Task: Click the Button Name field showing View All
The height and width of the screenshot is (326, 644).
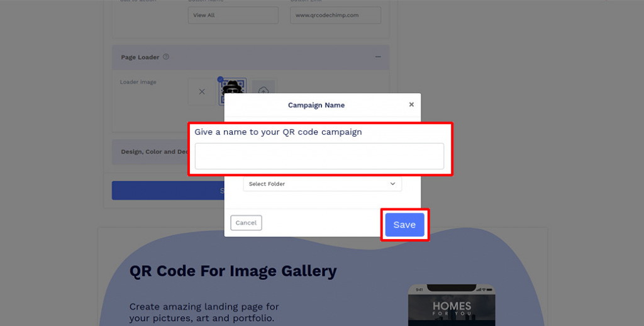Action: click(x=233, y=15)
